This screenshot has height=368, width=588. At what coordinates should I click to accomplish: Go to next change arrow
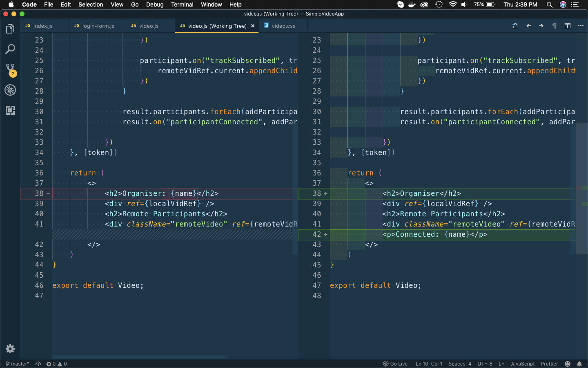tap(541, 26)
